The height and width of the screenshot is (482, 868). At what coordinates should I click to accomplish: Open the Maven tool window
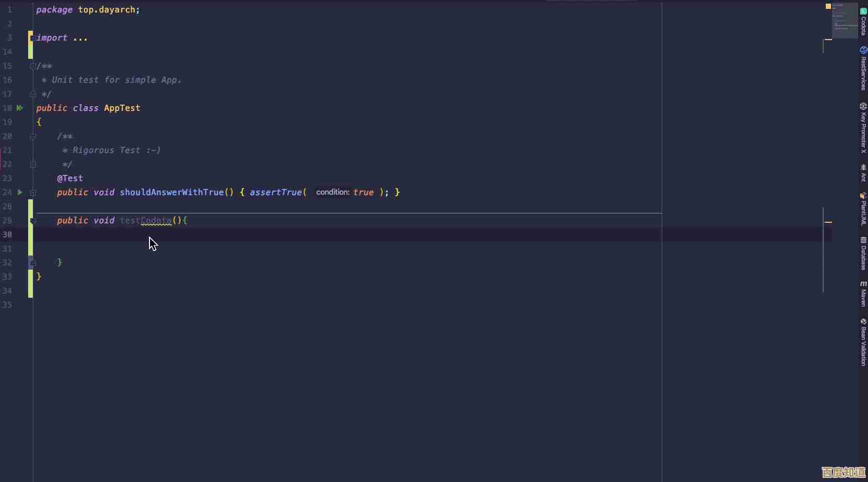863,294
